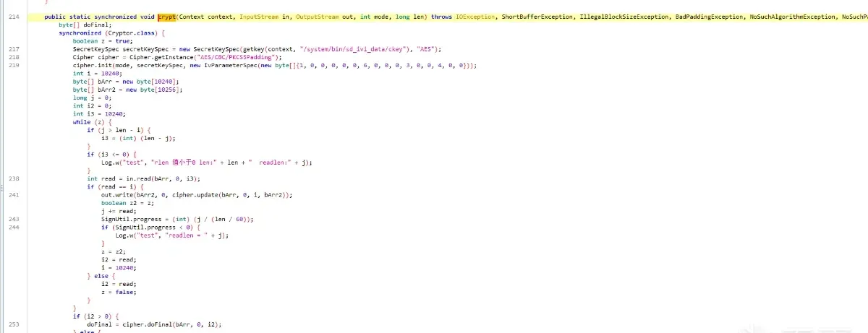
Task: Click 'i3 = (int) (len - j);' assignment
Action: pos(139,138)
